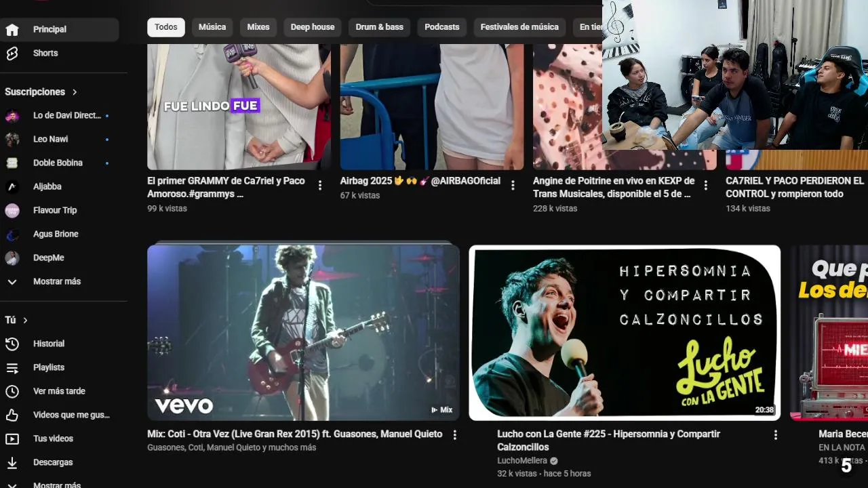This screenshot has height=488, width=868.
Task: Open the LuchoMellera channel link
Action: [x=522, y=461]
